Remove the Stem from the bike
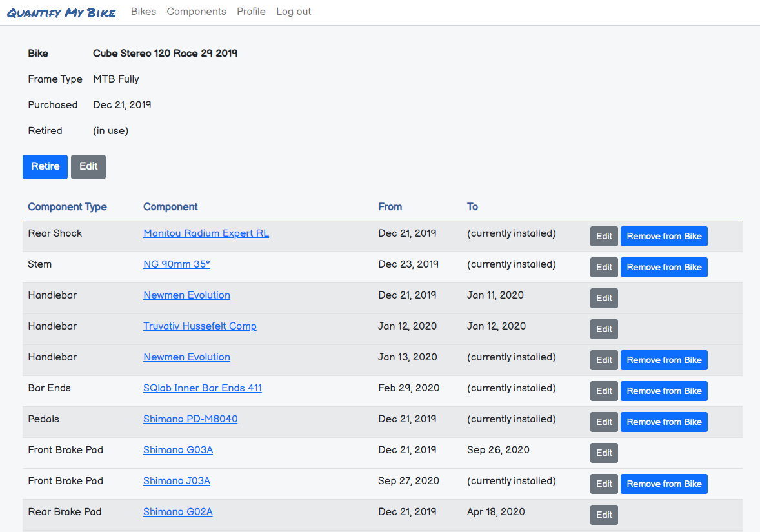Image resolution: width=760 pixels, height=532 pixels. tap(664, 268)
